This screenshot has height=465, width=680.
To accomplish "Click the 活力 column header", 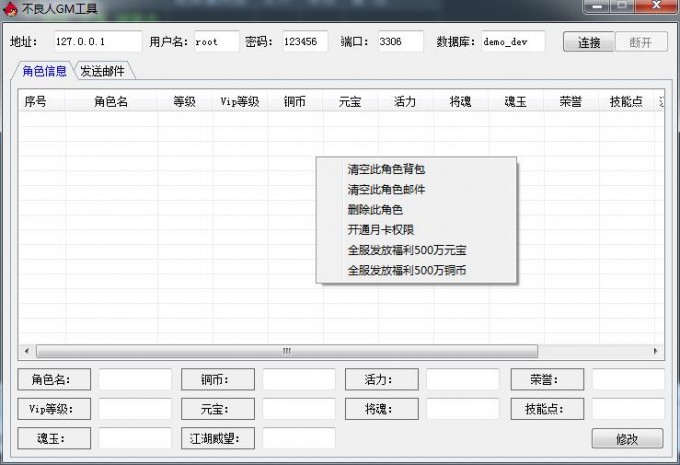I will pos(405,102).
